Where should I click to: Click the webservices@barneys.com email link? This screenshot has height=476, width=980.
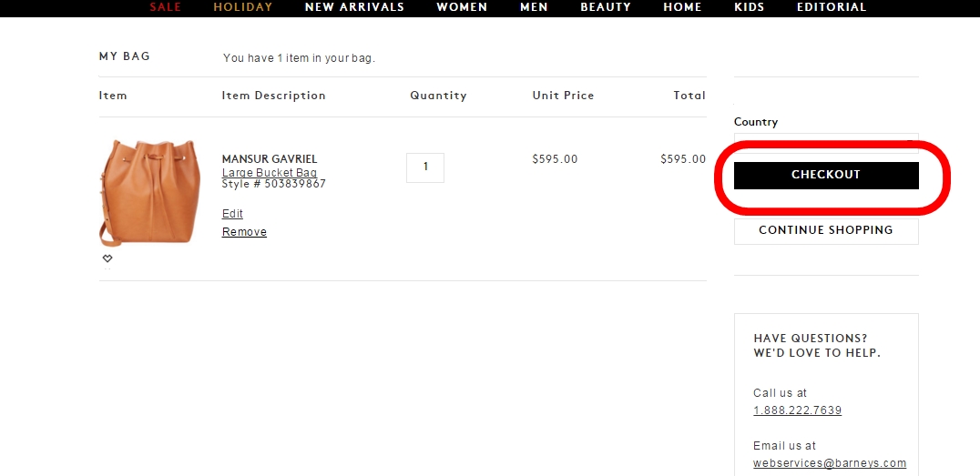830,463
